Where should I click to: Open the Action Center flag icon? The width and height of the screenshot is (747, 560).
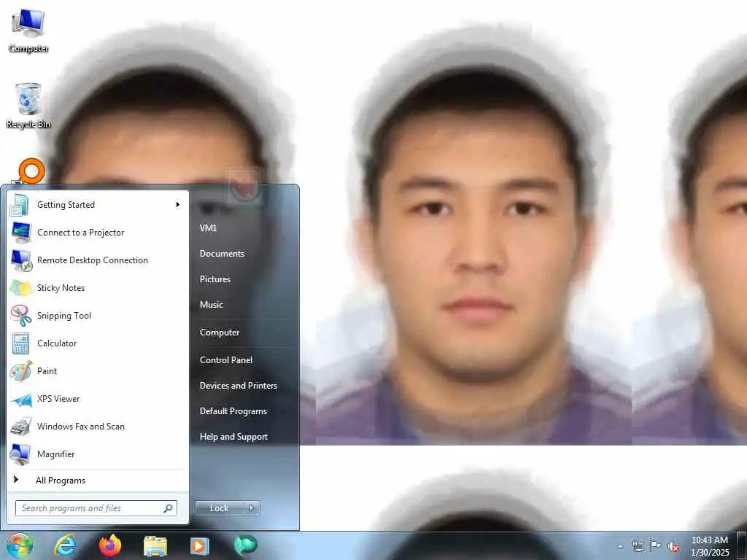click(656, 546)
